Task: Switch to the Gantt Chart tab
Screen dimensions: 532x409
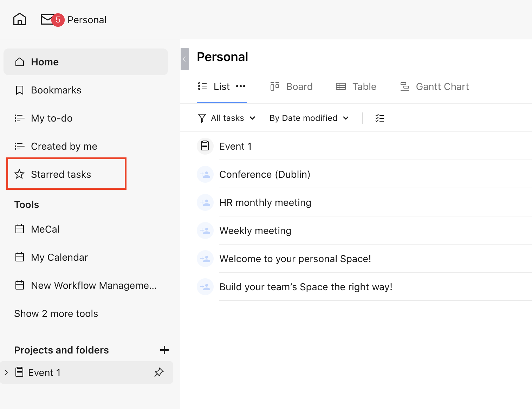Action: (x=434, y=86)
